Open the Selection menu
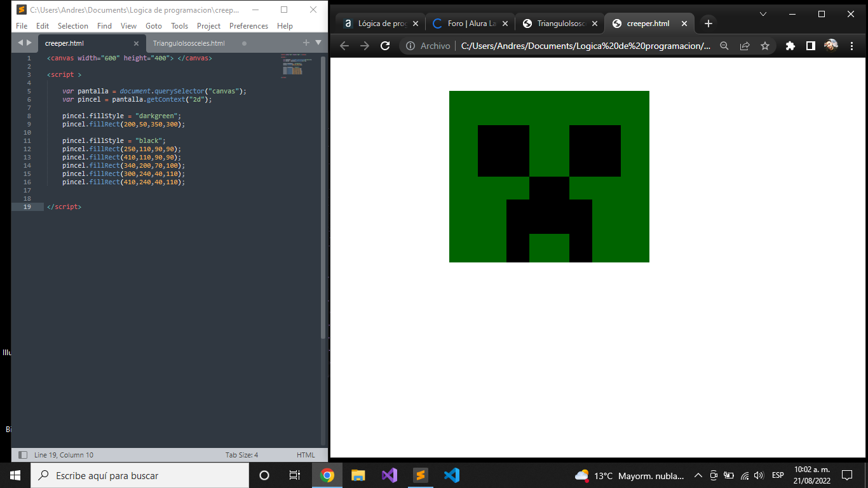 point(73,26)
